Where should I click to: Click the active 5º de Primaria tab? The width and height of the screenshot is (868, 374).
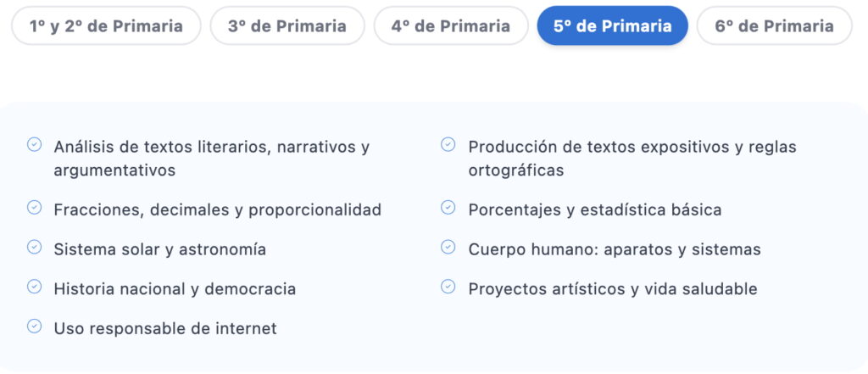[613, 25]
